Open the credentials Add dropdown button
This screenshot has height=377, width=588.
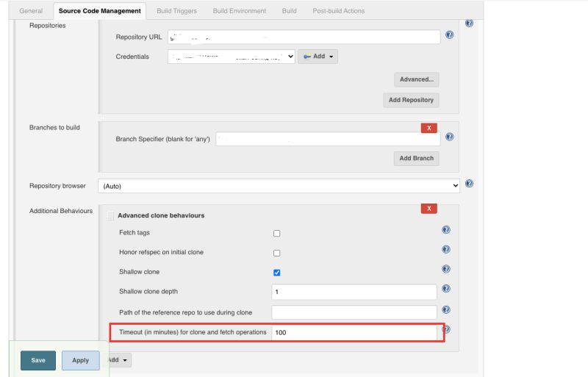tap(318, 57)
